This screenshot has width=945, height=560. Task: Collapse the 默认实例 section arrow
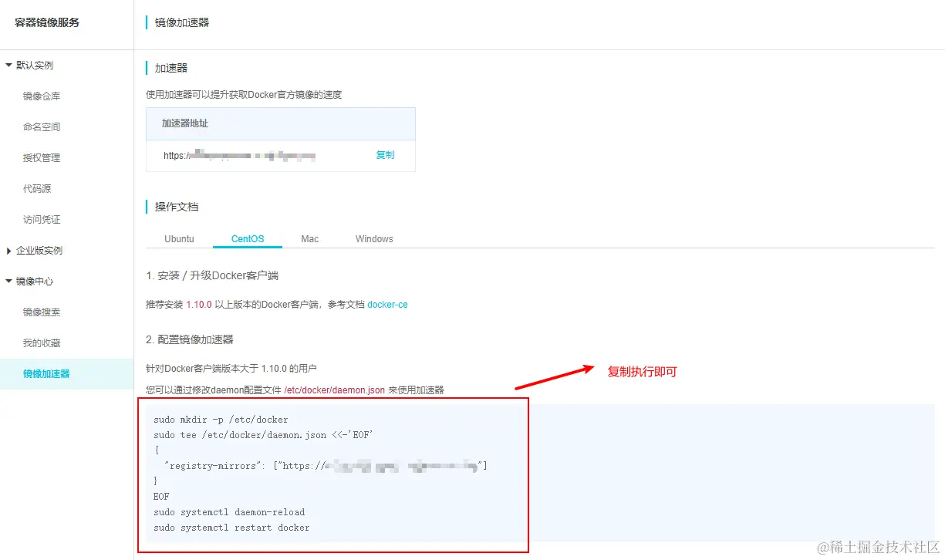click(9, 66)
